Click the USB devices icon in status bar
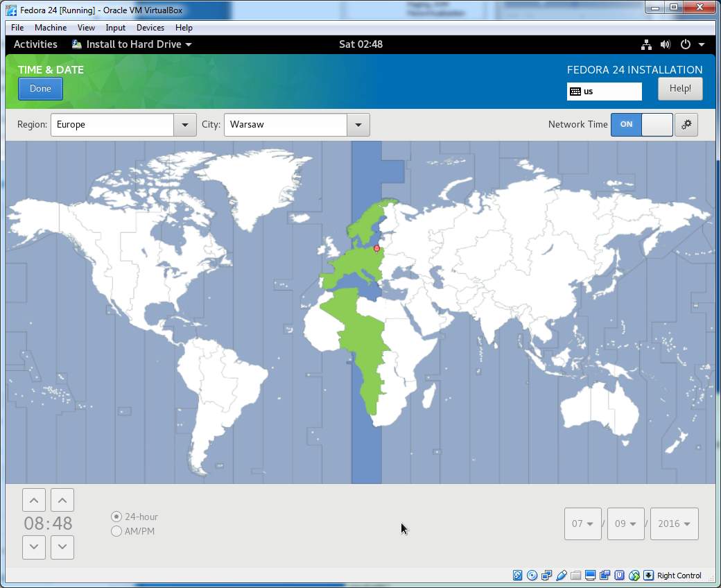Screen dimensions: 721x588 click(562, 575)
